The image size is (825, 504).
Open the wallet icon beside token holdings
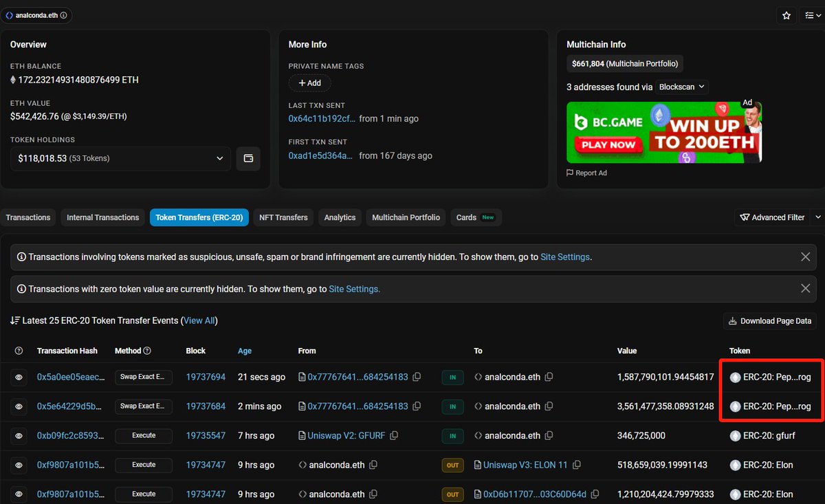tap(248, 158)
